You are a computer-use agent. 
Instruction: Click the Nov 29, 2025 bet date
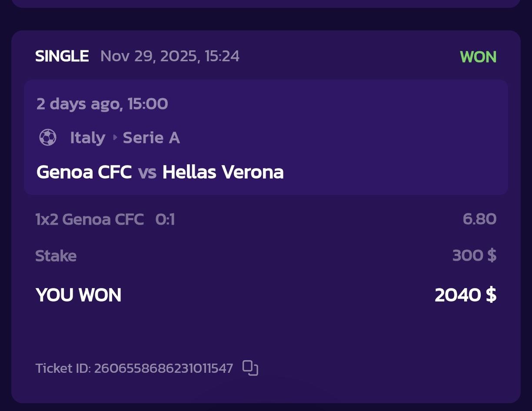click(x=170, y=56)
